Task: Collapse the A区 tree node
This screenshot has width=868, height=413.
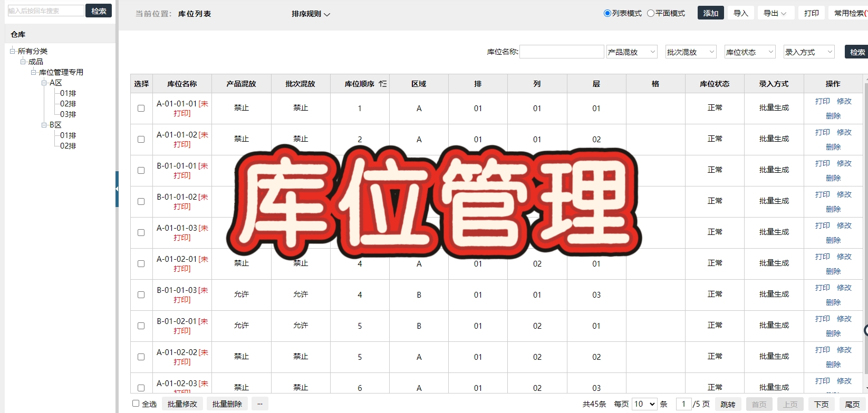Action: tap(44, 83)
